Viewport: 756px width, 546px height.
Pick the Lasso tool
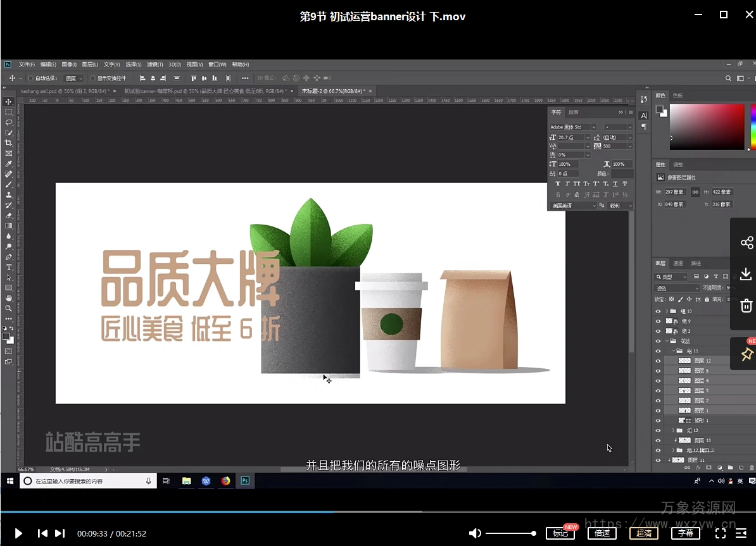(x=9, y=122)
